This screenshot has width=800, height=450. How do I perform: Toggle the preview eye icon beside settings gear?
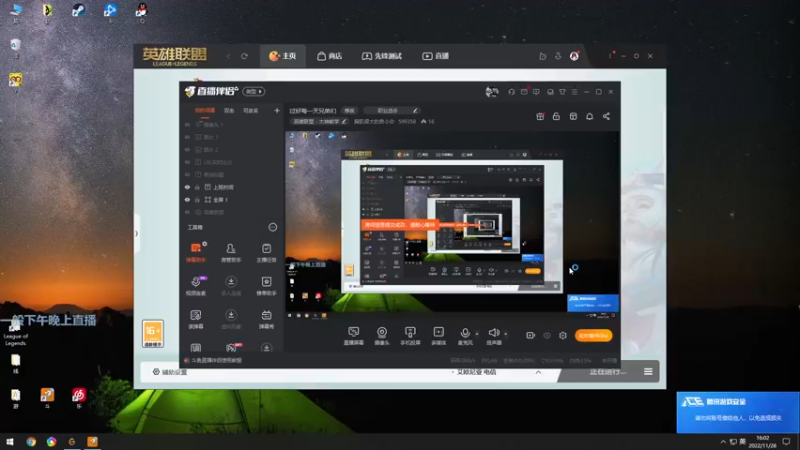pos(547,335)
